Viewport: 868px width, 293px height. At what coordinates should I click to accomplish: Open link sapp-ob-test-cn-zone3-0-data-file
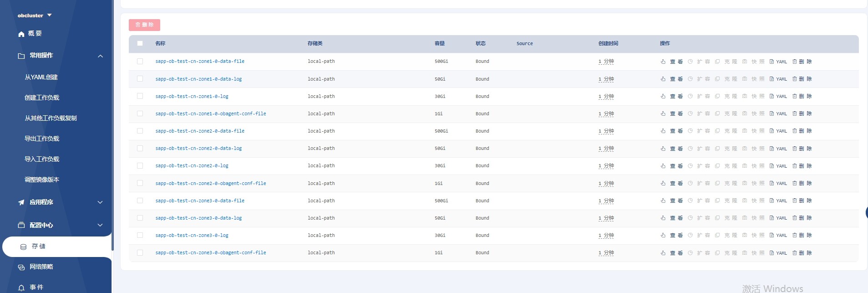200,200
